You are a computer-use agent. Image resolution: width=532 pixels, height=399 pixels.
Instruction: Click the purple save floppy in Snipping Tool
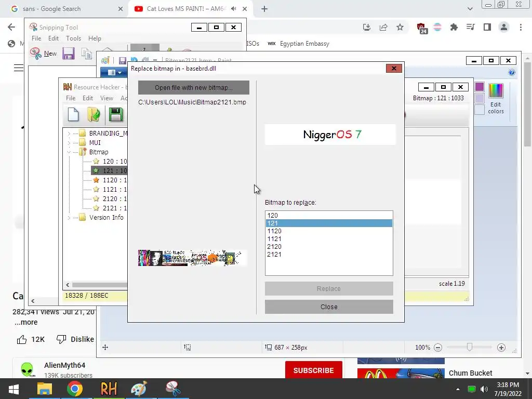tap(69, 54)
